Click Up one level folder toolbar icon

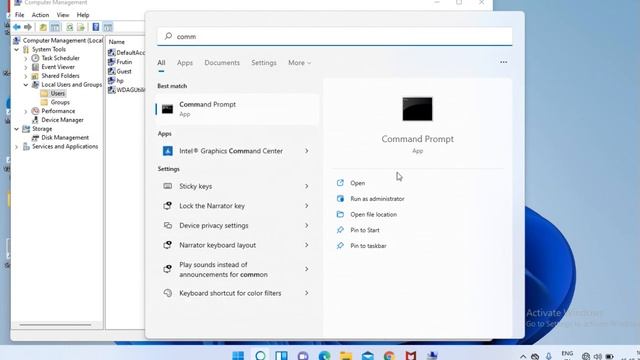point(43,27)
